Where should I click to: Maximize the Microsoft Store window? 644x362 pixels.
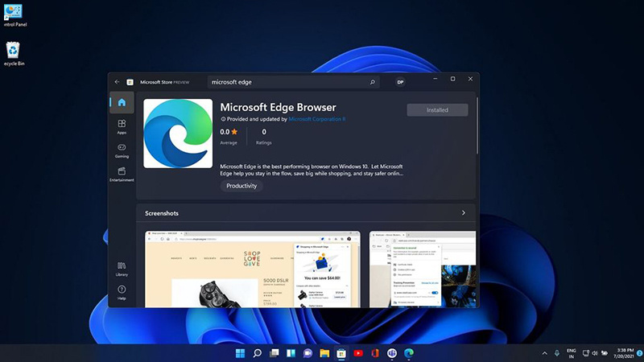click(x=452, y=79)
